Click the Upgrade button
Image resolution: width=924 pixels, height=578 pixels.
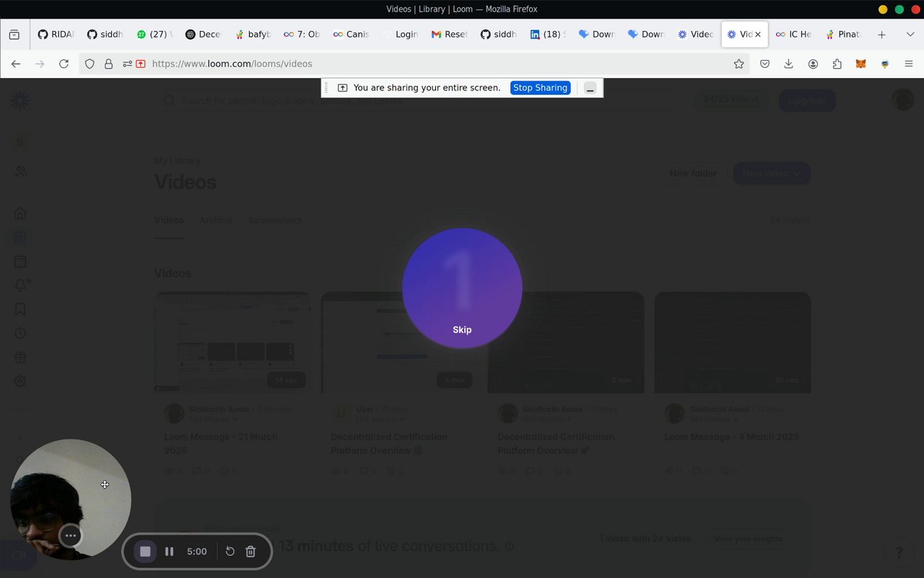(x=807, y=100)
